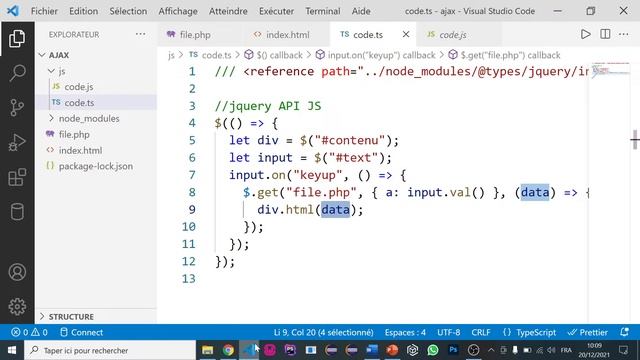Open Chrome from the taskbar
Image resolution: width=640 pixels, height=360 pixels.
tap(228, 350)
